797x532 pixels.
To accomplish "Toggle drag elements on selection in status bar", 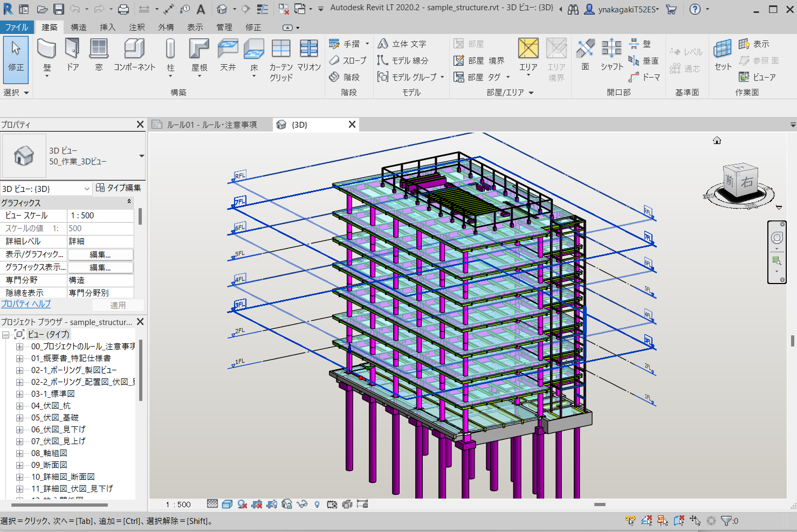I will pos(695,521).
